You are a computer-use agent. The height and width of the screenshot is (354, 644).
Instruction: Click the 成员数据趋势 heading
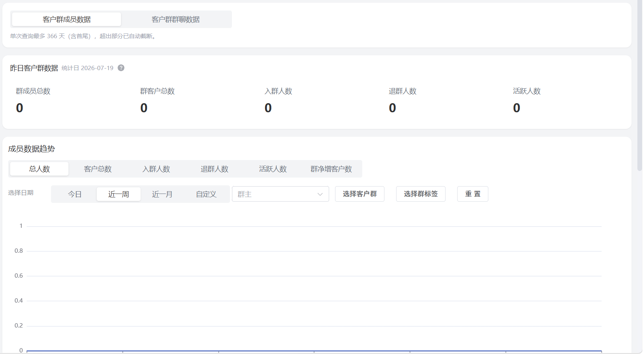pyautogui.click(x=32, y=149)
